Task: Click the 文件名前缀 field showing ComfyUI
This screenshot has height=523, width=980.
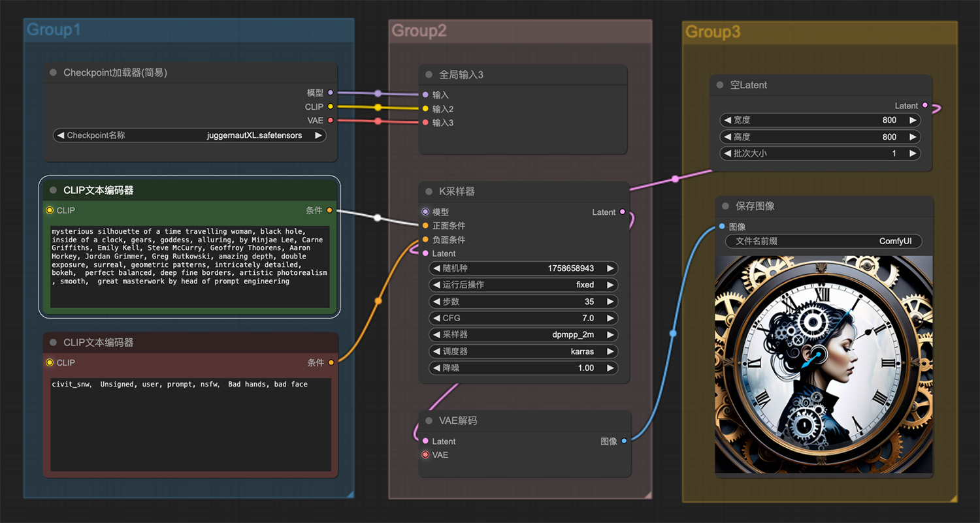Action: pos(824,241)
